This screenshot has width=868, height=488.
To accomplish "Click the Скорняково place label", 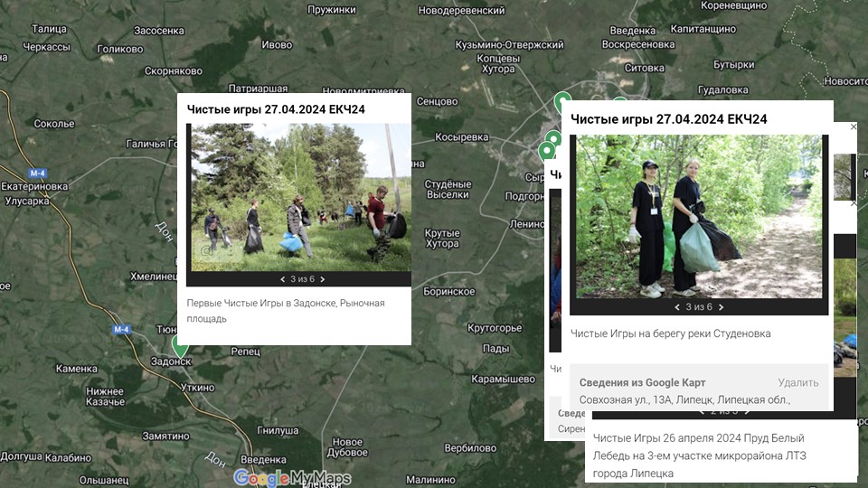I will pos(174,70).
